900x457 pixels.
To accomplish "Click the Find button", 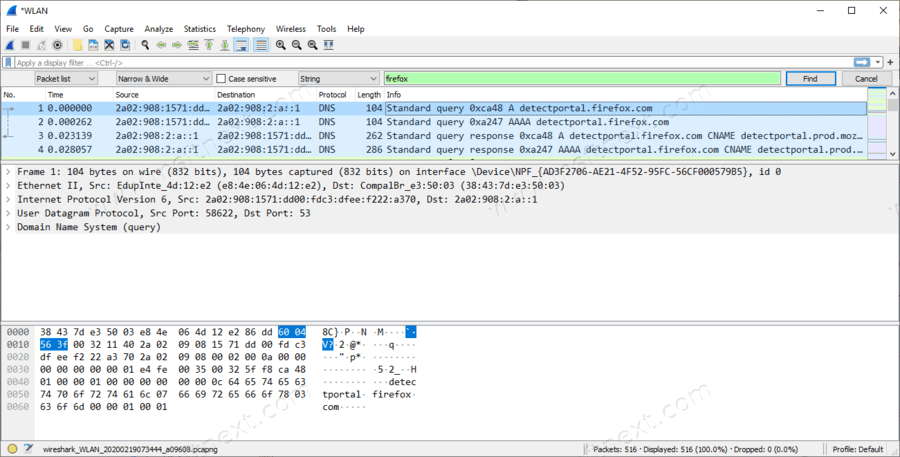I will click(810, 79).
